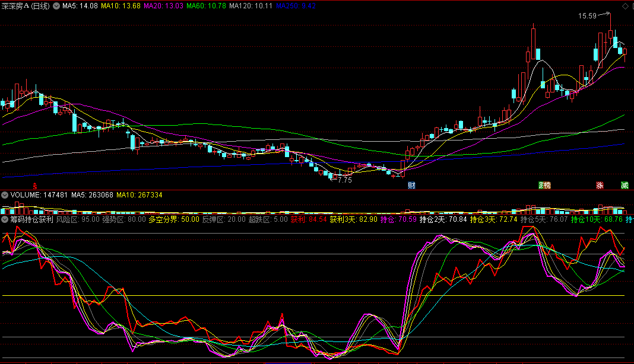634x364 pixels.
Task: Select the 深深房A (日线) stock title
Action: 26,6
